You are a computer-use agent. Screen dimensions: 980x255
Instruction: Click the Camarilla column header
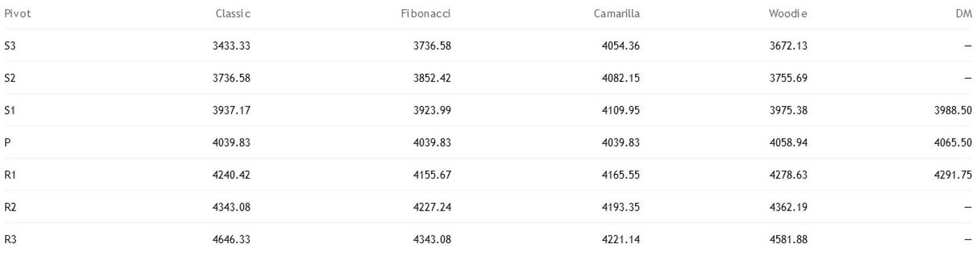(616, 14)
